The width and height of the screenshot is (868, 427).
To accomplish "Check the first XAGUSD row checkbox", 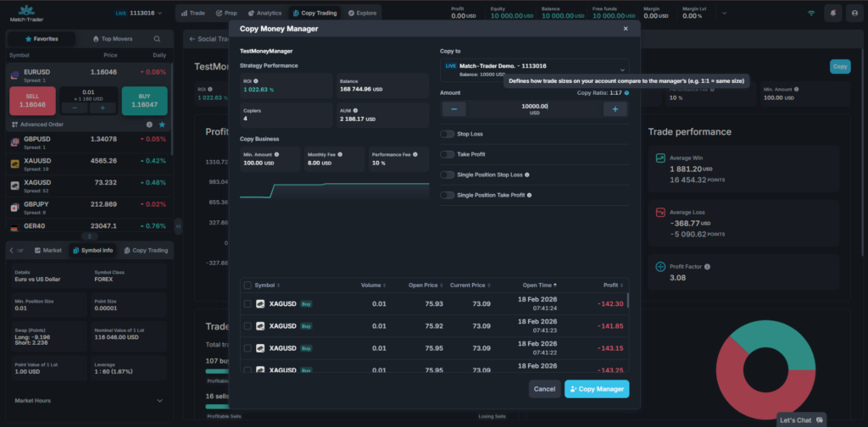I will (248, 304).
